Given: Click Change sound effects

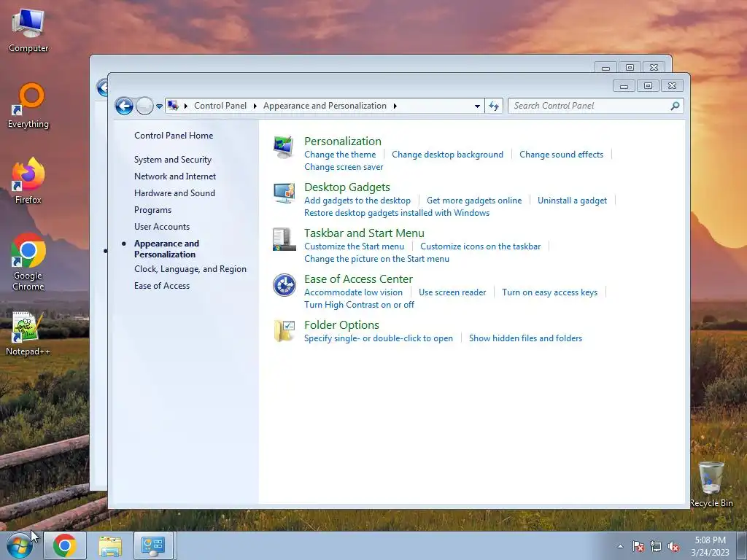Looking at the screenshot, I should 561,155.
